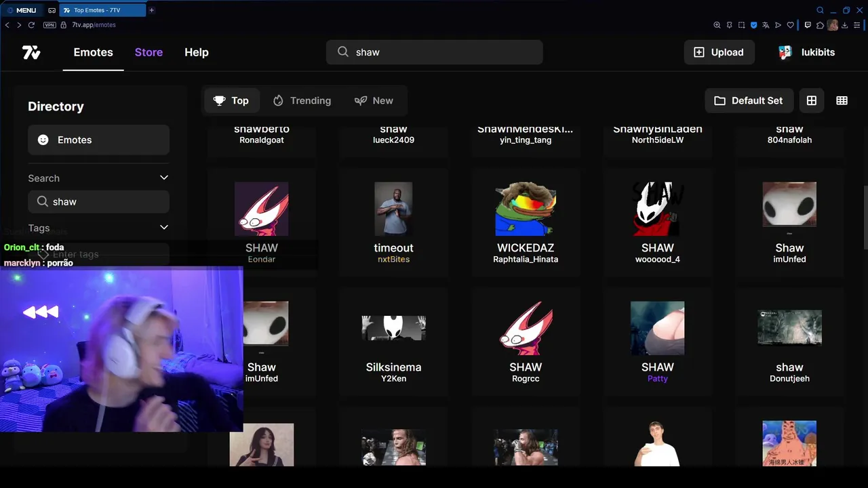Open SHAW emote by Patty
This screenshot has height=488, width=868.
click(658, 328)
